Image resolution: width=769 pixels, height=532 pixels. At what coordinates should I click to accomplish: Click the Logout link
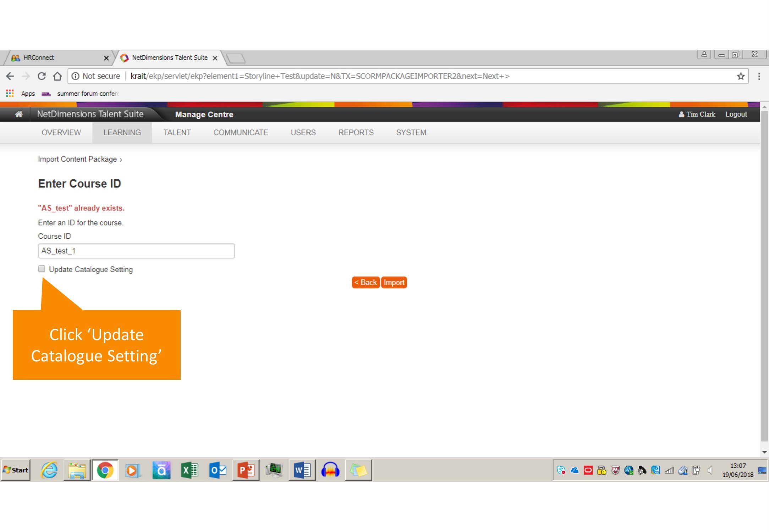coord(736,114)
